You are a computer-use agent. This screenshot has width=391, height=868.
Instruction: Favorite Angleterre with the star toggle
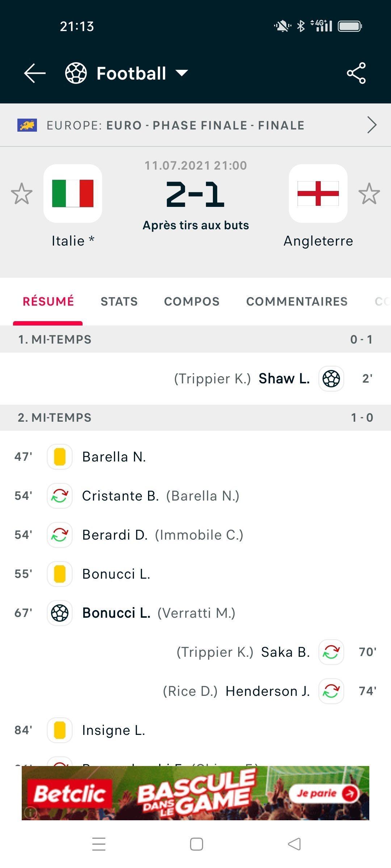(369, 193)
